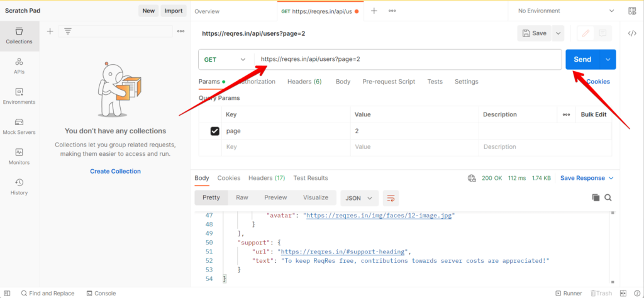The image size is (644, 298).
Task: Expand the Save button dropdown arrow
Action: coord(558,33)
